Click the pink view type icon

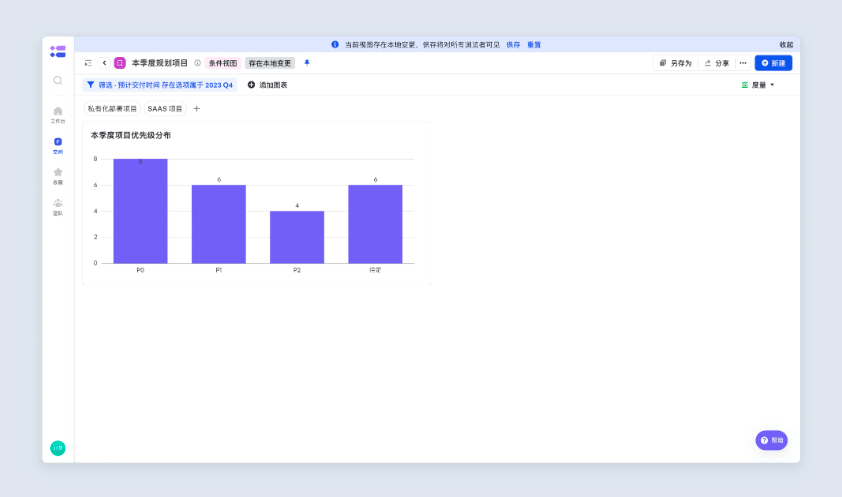(x=120, y=63)
